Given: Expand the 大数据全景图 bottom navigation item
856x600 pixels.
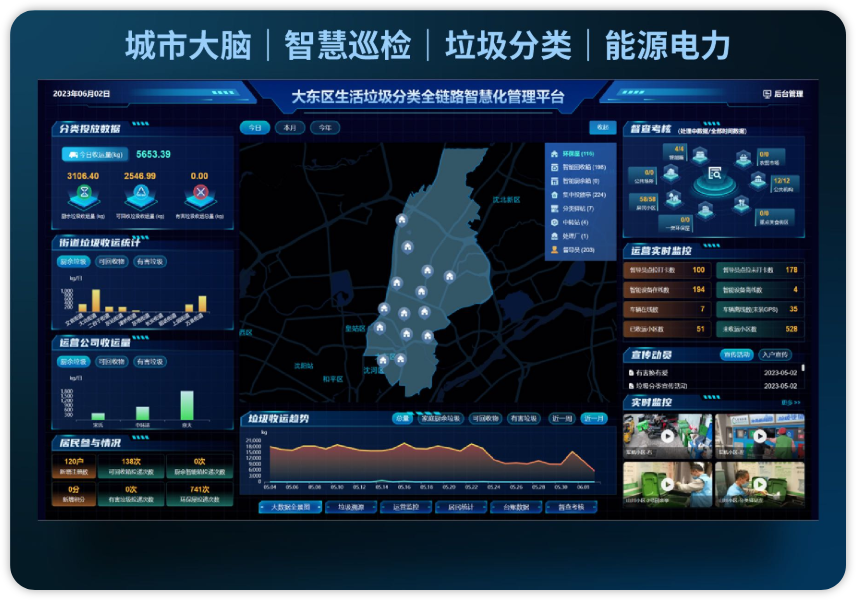Looking at the screenshot, I should (x=290, y=507).
